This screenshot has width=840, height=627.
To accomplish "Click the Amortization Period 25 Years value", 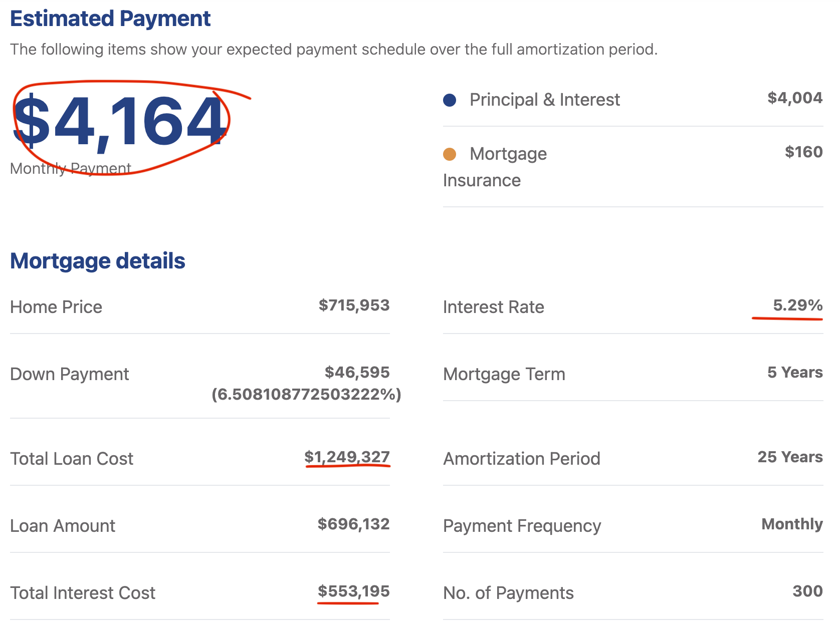I will 790,457.
